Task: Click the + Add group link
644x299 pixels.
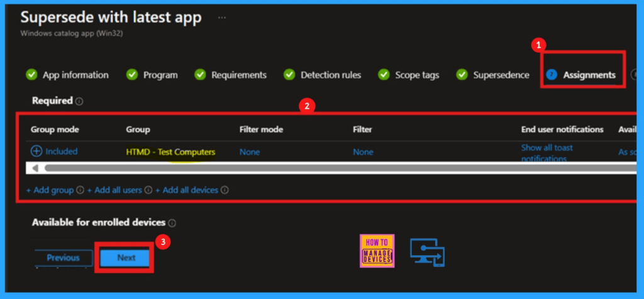Action: (50, 190)
